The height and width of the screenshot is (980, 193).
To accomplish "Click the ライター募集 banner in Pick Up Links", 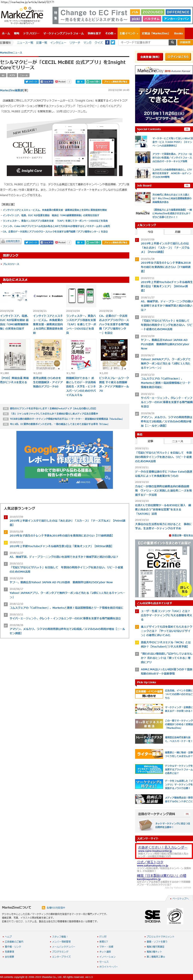I will 149,754.
